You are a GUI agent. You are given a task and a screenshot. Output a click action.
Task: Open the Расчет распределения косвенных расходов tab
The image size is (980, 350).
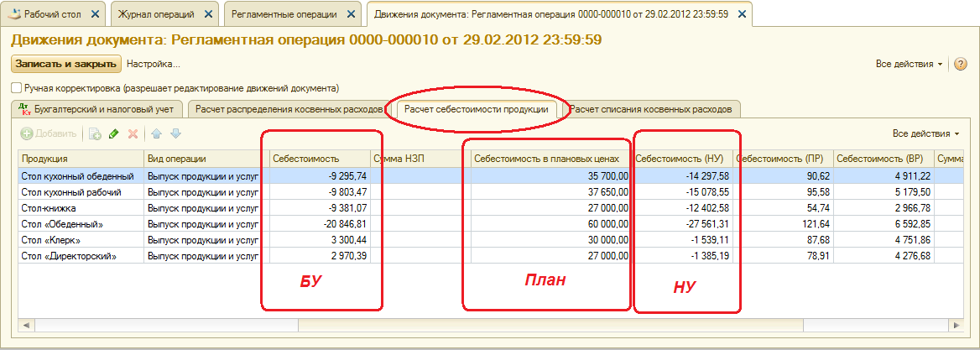tap(289, 109)
